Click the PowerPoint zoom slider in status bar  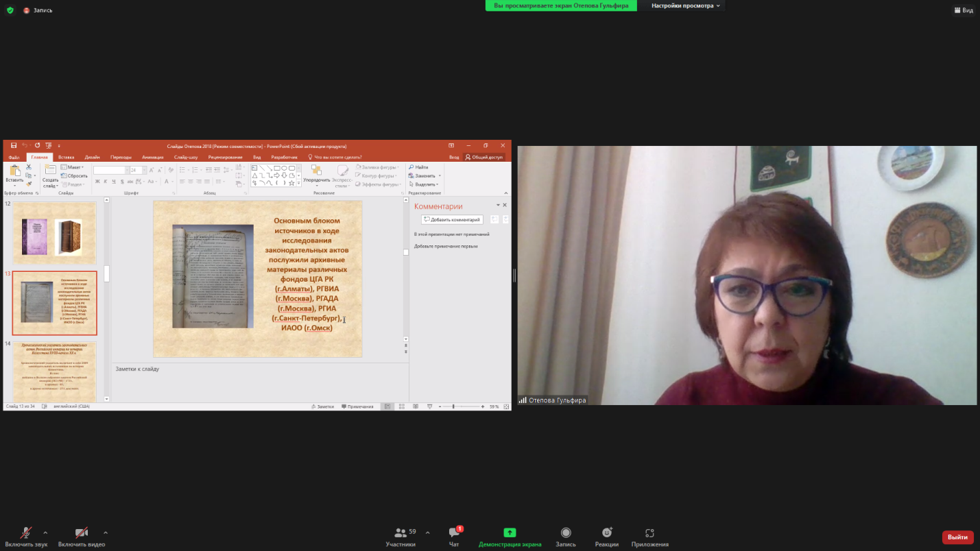[x=453, y=406]
